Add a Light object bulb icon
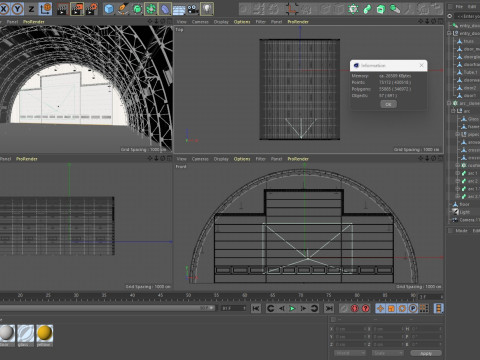Screen dimensions: 480x360 coord(207,9)
